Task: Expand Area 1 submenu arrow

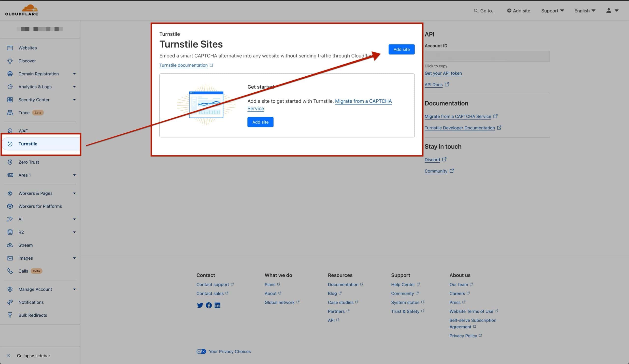Action: tap(74, 175)
